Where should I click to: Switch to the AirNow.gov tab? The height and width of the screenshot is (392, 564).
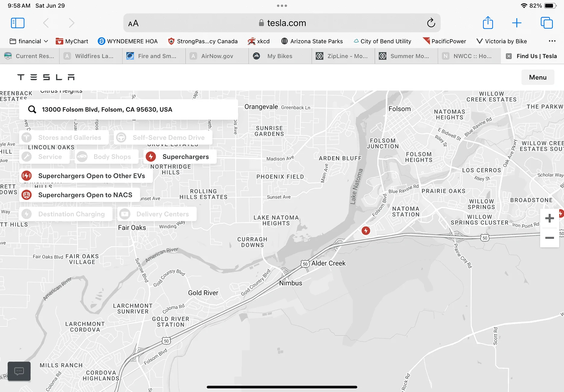pyautogui.click(x=217, y=56)
